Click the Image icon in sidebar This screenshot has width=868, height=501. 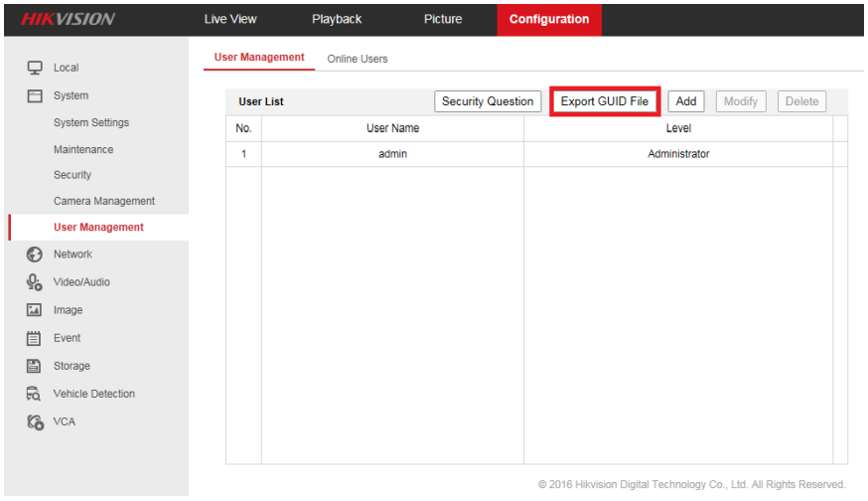[x=34, y=310]
